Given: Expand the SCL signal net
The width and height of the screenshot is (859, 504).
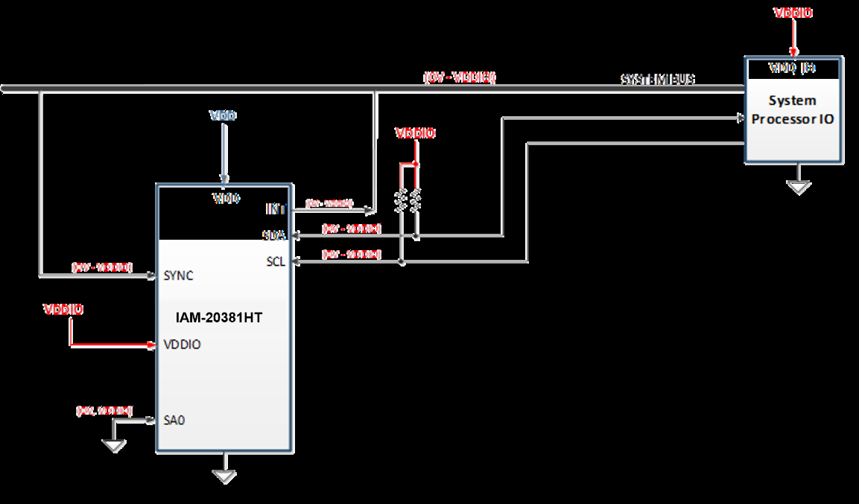Looking at the screenshot, I should (275, 261).
